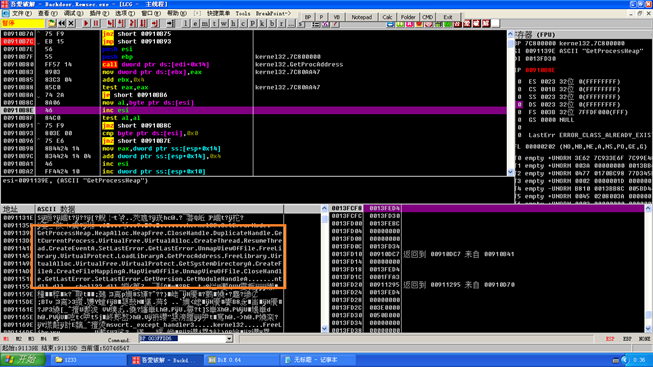Pause execution with the pause icon
This screenshot has width=653, height=367.
(96, 23)
